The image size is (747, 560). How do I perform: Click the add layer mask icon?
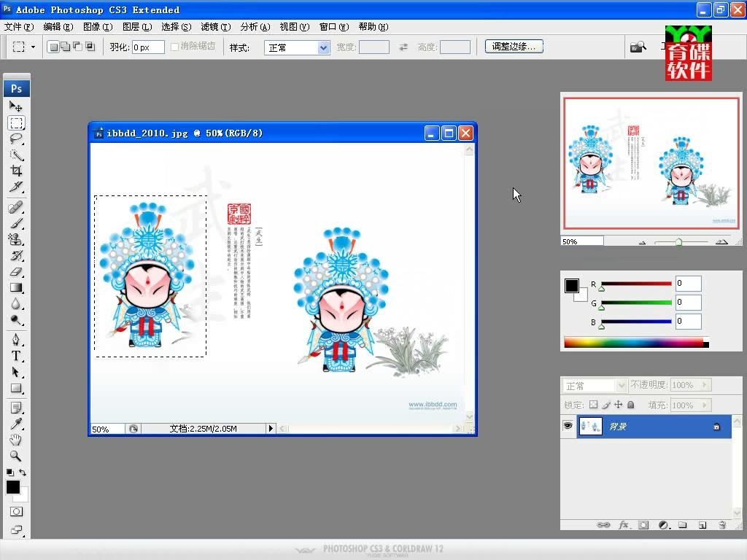(x=643, y=525)
